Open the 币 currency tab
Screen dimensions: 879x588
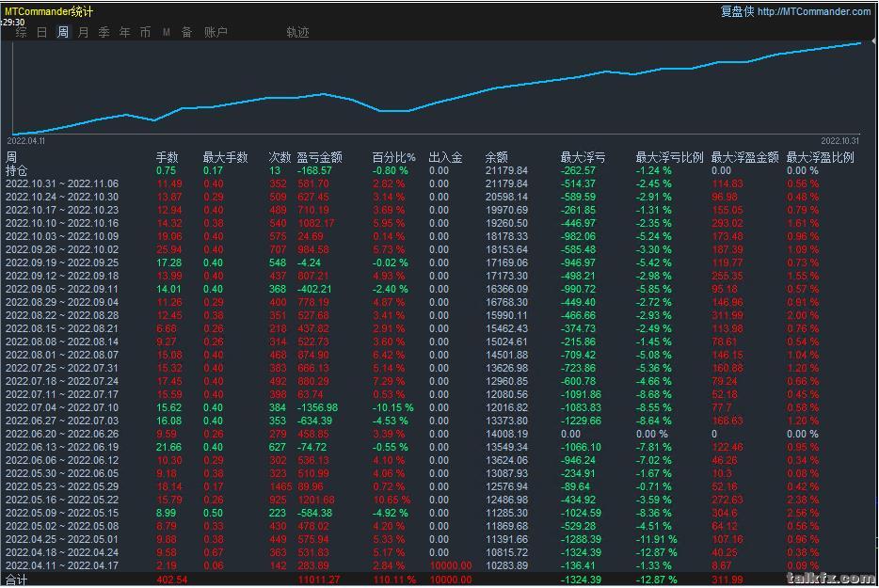(146, 33)
